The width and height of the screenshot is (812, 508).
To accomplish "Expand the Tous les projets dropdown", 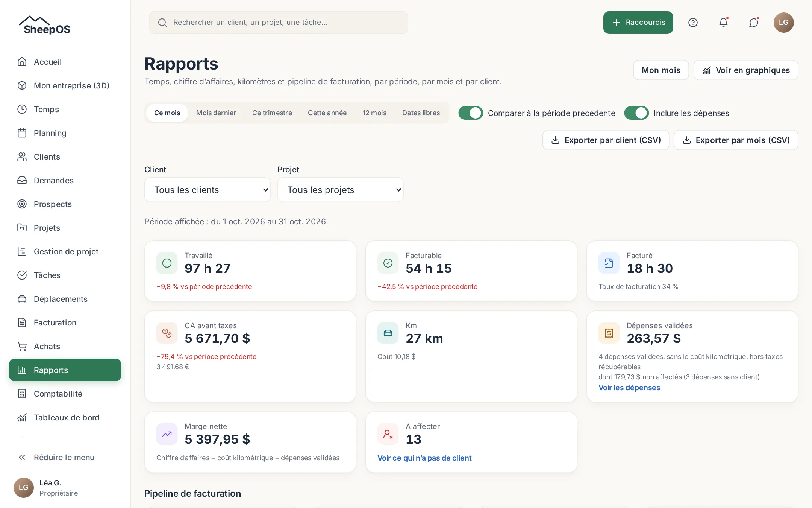I will [x=341, y=190].
